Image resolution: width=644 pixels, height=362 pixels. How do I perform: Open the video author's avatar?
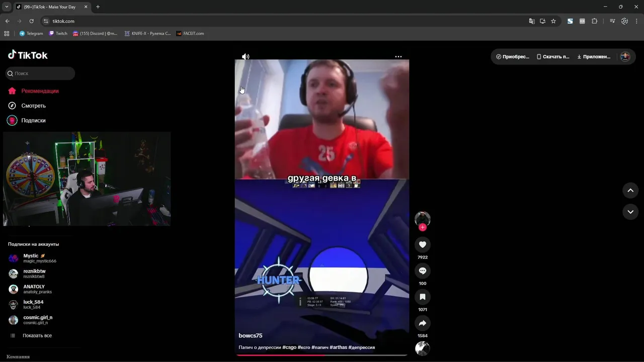pos(423,219)
